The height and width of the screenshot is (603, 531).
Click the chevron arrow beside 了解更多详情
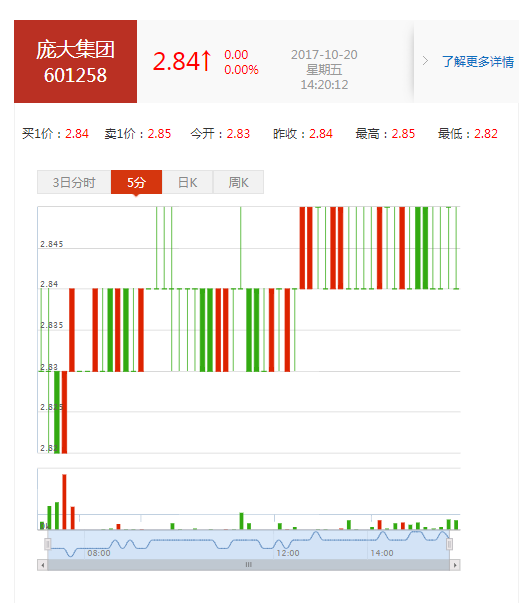pyautogui.click(x=425, y=61)
